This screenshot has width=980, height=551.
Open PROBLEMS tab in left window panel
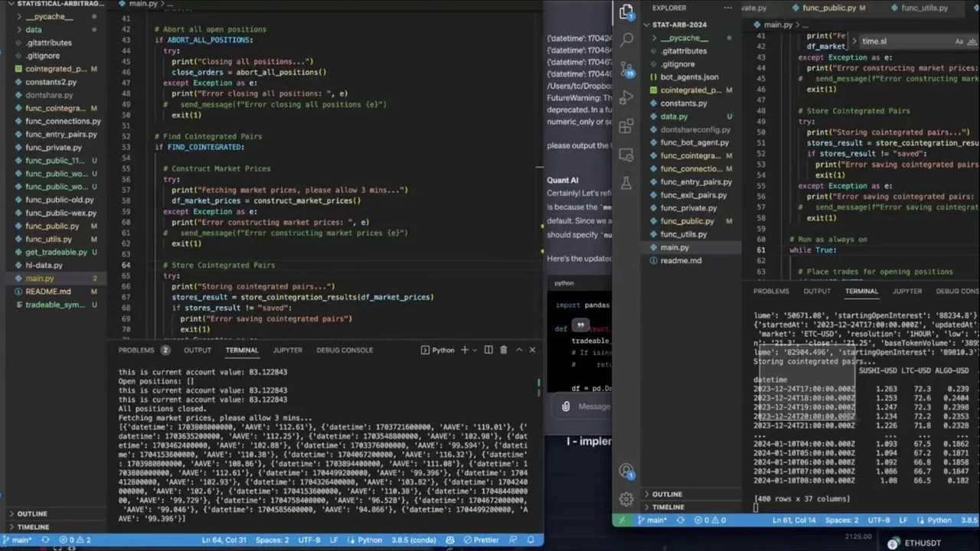click(144, 350)
